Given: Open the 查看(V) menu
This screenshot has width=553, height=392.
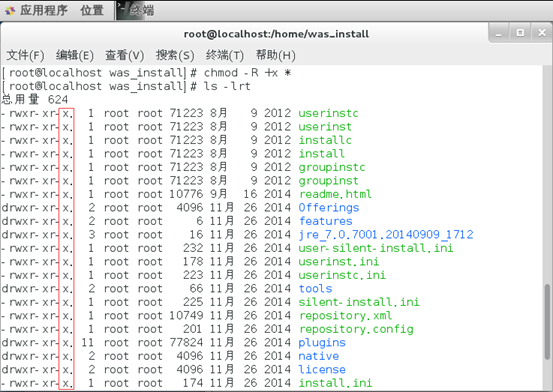Looking at the screenshot, I should coord(124,55).
